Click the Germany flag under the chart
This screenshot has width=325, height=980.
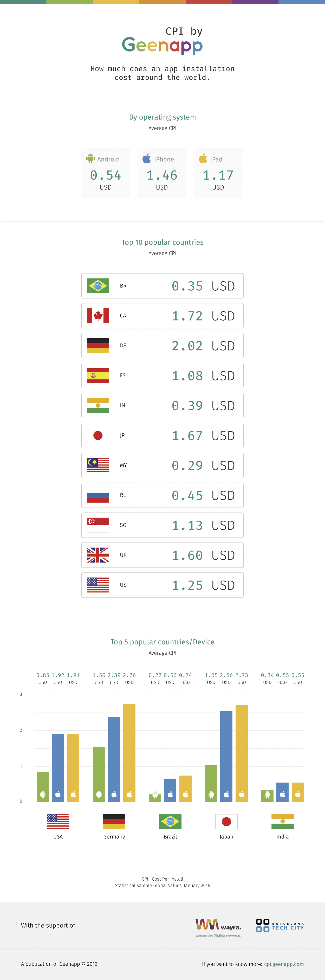coord(114,821)
